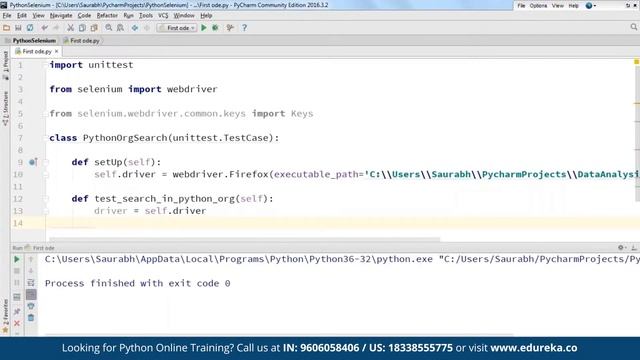The width and height of the screenshot is (640, 360).
Task: Open the File menu
Action: [x=7, y=16]
